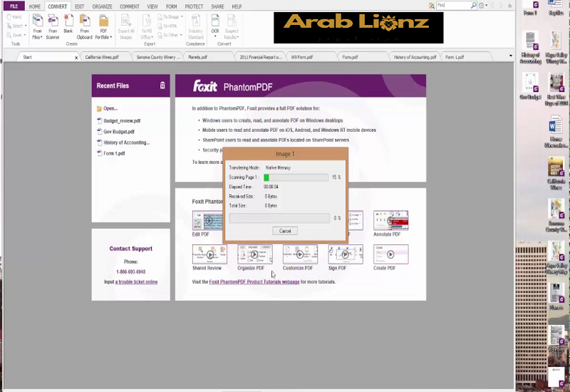
Task: Cancel the scanning dialog
Action: coord(285,231)
